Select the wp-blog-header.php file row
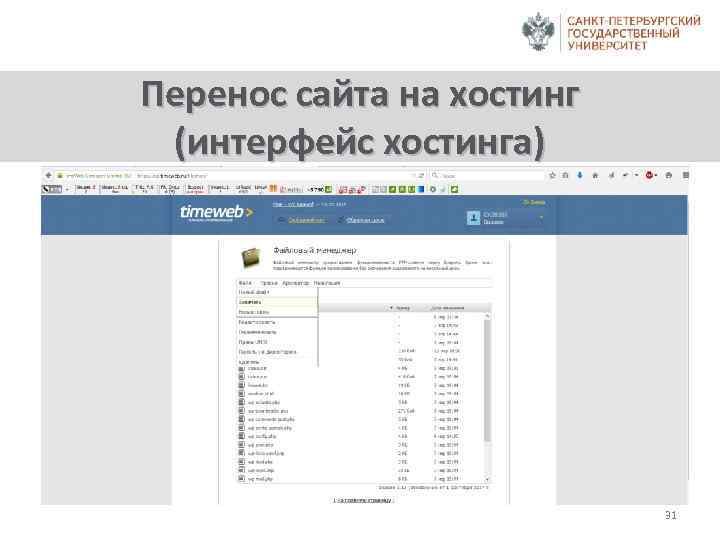The image size is (720, 540). point(360,411)
